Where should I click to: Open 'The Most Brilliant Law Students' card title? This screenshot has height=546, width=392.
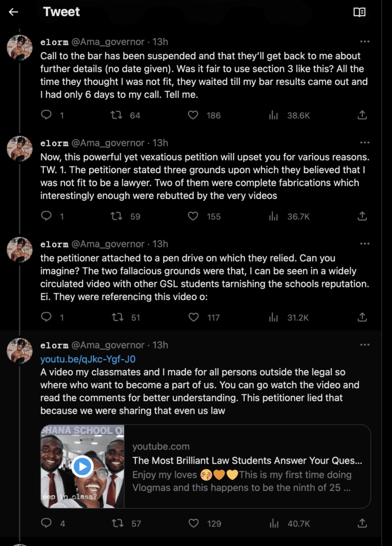click(247, 460)
